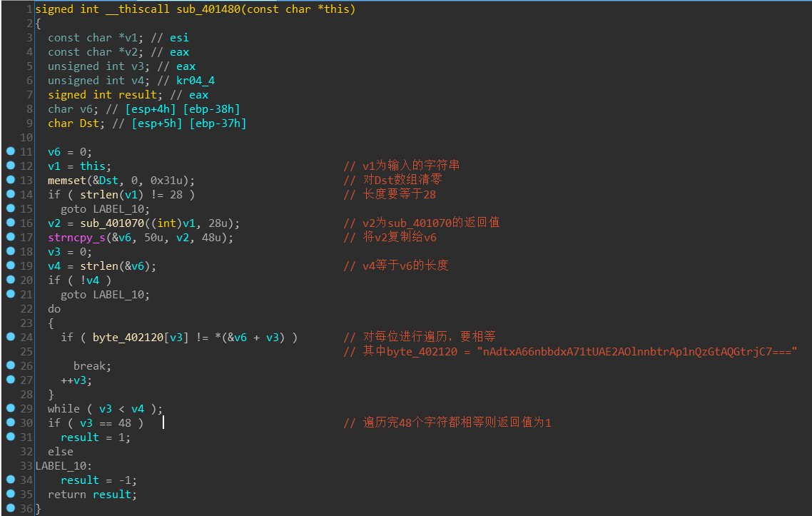Toggle breakpoint dot on line 30
812x516 pixels.
11,423
